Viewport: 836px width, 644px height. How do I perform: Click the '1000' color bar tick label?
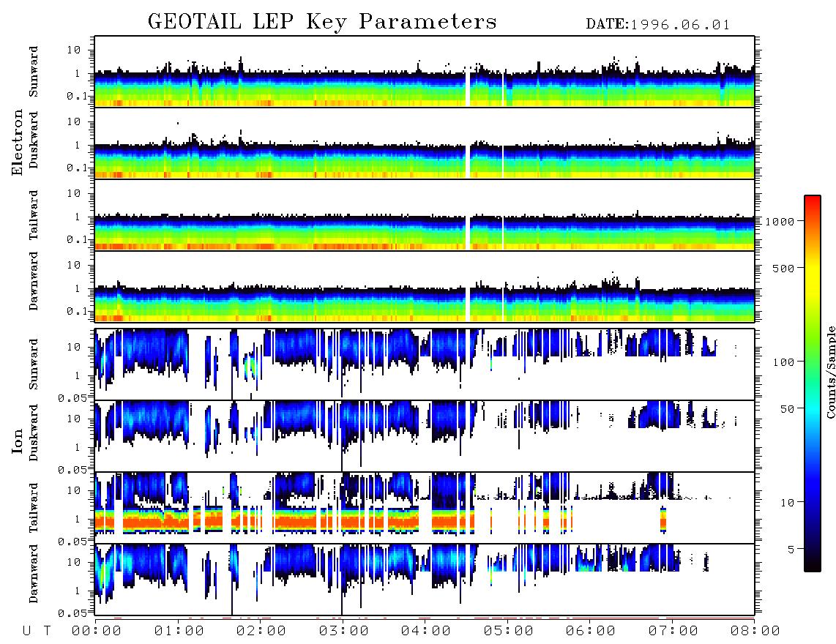(x=780, y=221)
